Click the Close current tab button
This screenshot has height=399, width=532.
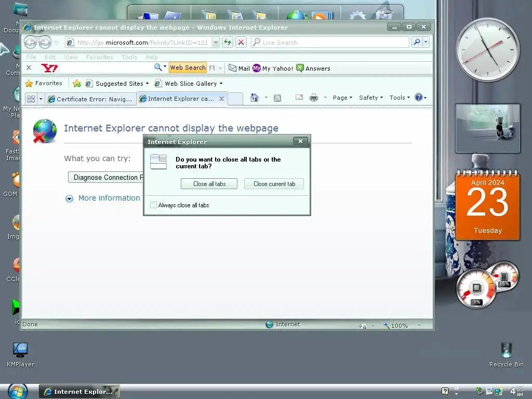point(274,183)
